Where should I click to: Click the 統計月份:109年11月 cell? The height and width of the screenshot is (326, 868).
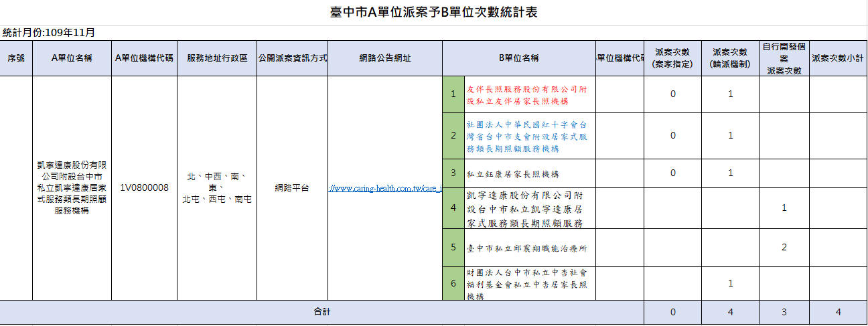click(x=49, y=32)
